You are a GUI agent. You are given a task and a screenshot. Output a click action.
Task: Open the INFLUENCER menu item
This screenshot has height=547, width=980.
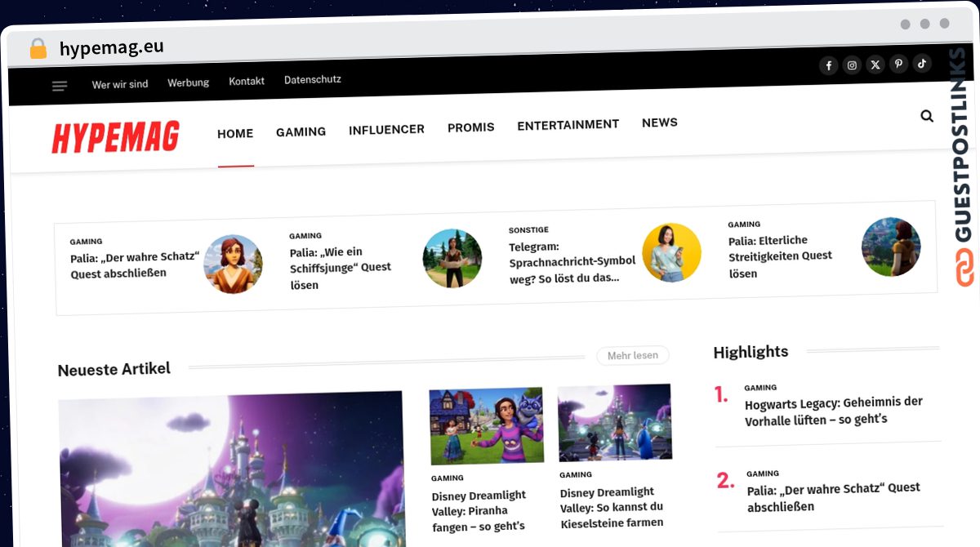tap(386, 129)
